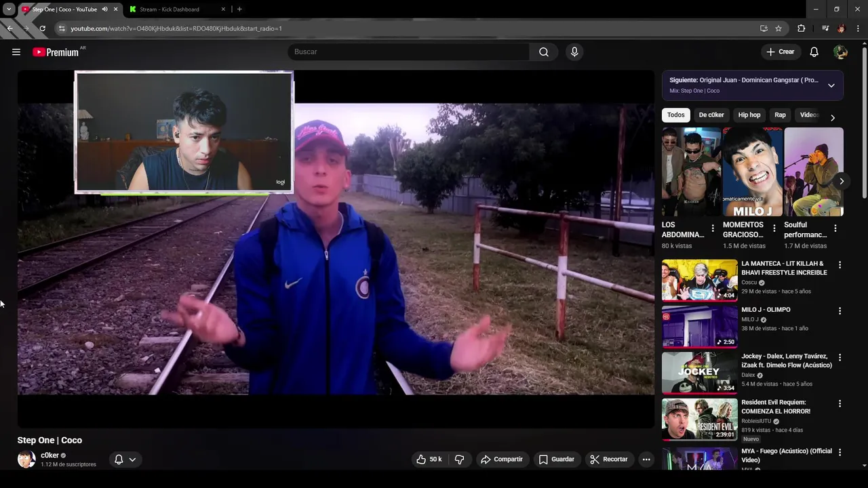The image size is (868, 488).
Task: Open options for MOMENTOS GRACIOSO... short
Action: (774, 228)
